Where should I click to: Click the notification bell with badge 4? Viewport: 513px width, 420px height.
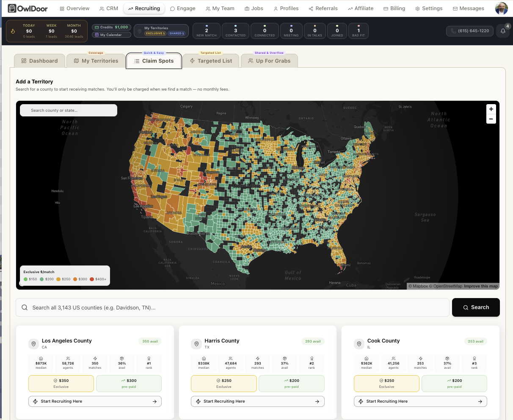[503, 31]
